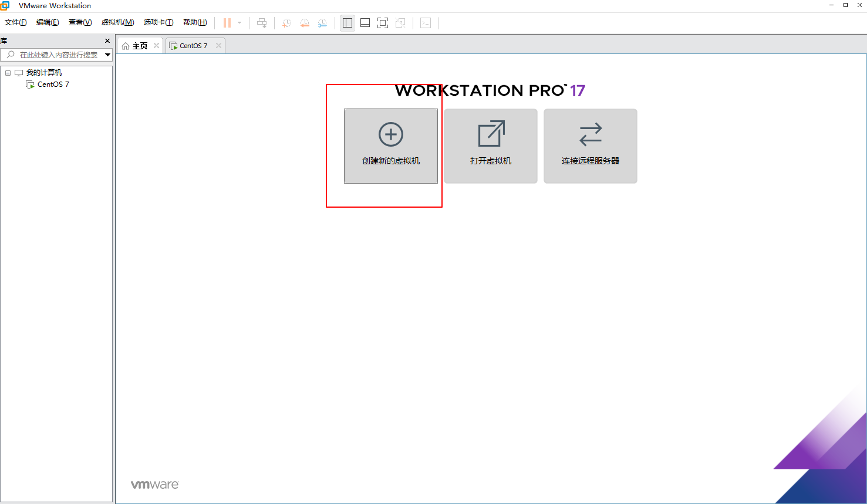
Task: Switch to the 主页 tab
Action: tap(140, 46)
